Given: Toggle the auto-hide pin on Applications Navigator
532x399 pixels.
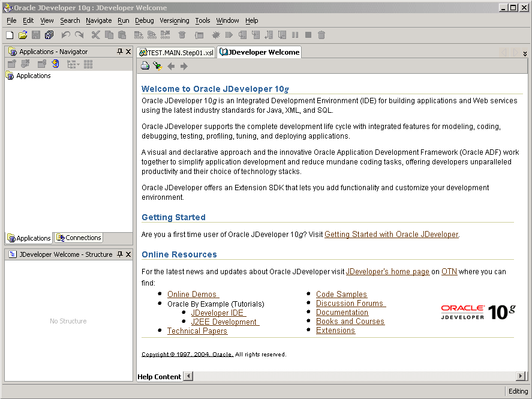Looking at the screenshot, I should tap(119, 52).
